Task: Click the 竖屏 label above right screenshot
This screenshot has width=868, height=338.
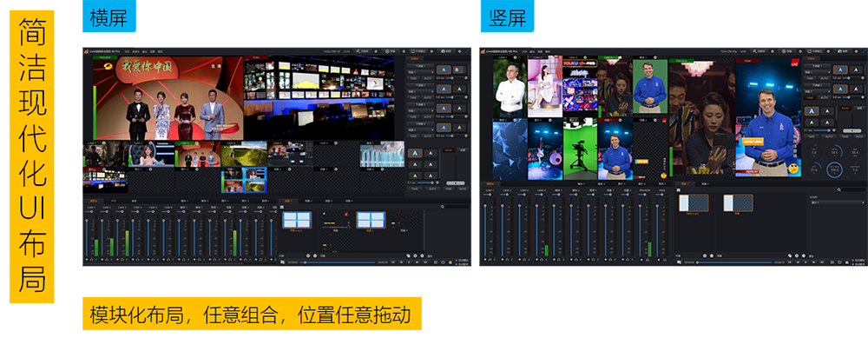Action: coord(507,19)
